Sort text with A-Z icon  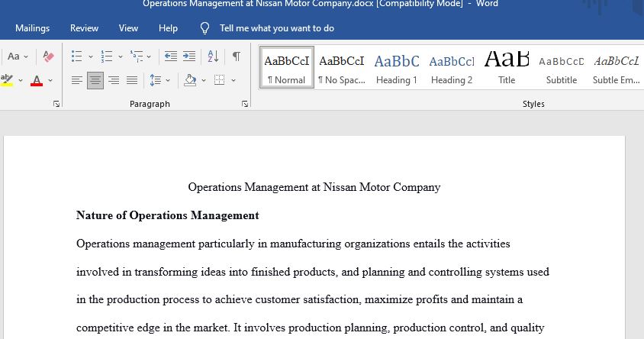tap(213, 56)
